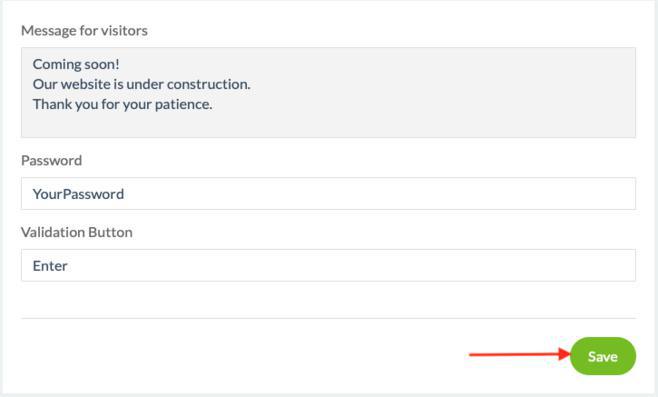Click the 'Message for visitors' label

tap(84, 31)
